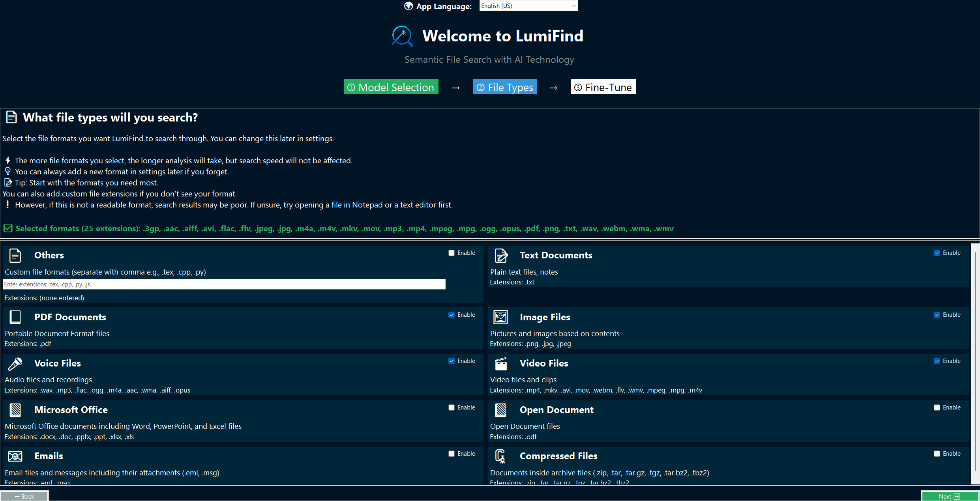Open the App Language dropdown

528,6
